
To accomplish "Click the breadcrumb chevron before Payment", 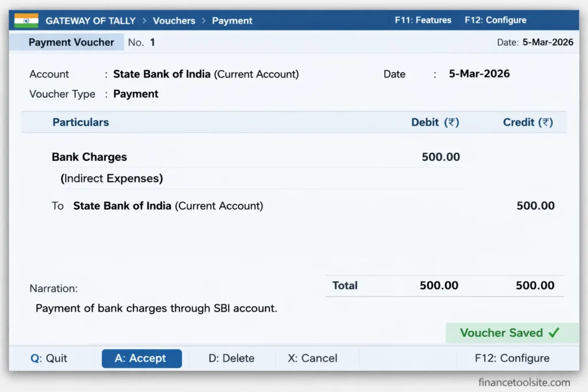I will tap(204, 21).
